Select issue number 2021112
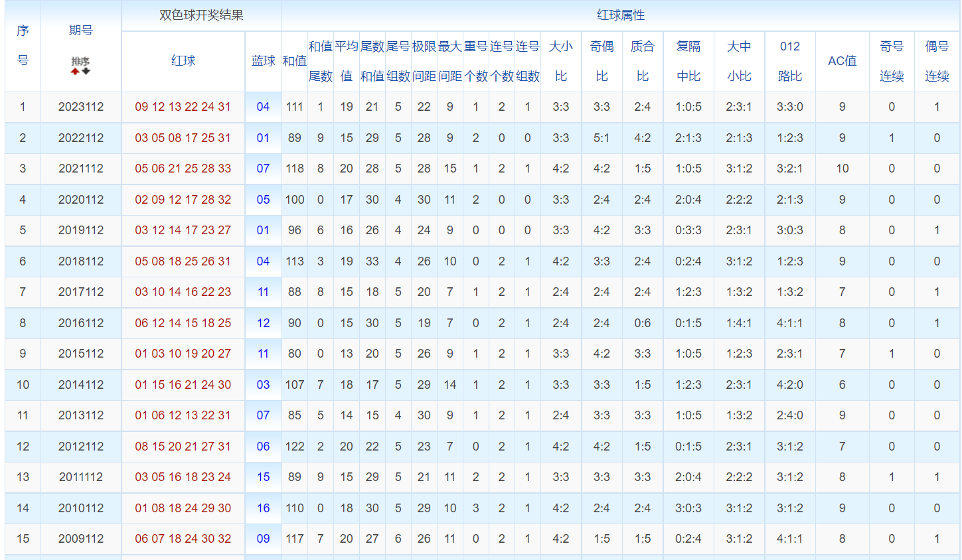The width and height of the screenshot is (962, 560). click(81, 169)
